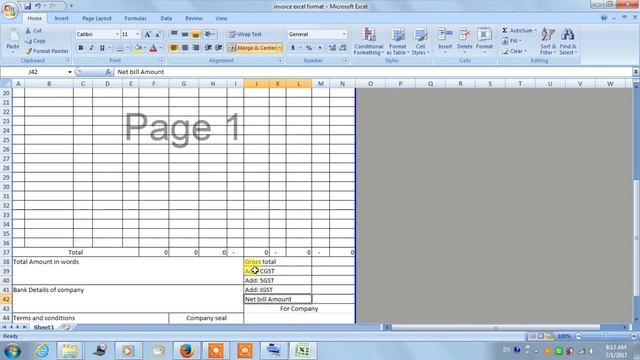Image resolution: width=640 pixels, height=360 pixels.
Task: Toggle Align Text Left
Action: (174, 48)
